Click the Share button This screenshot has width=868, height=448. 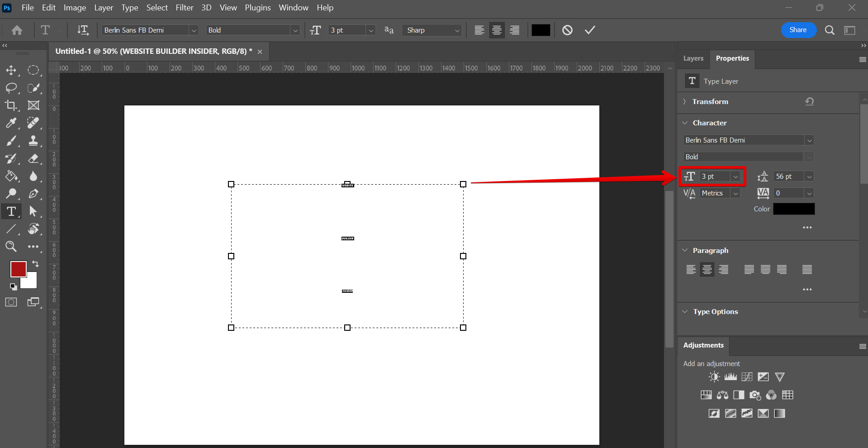tap(798, 30)
